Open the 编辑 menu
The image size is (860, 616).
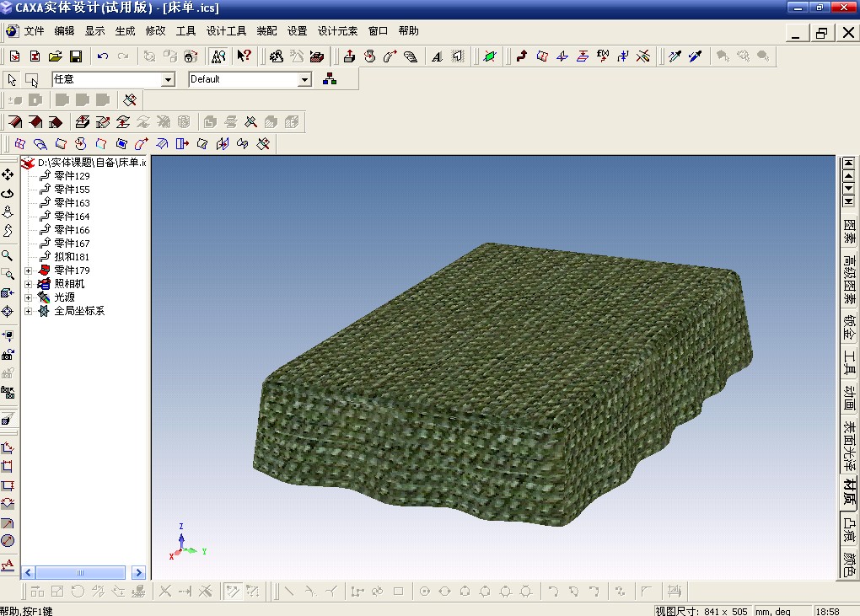click(x=64, y=31)
